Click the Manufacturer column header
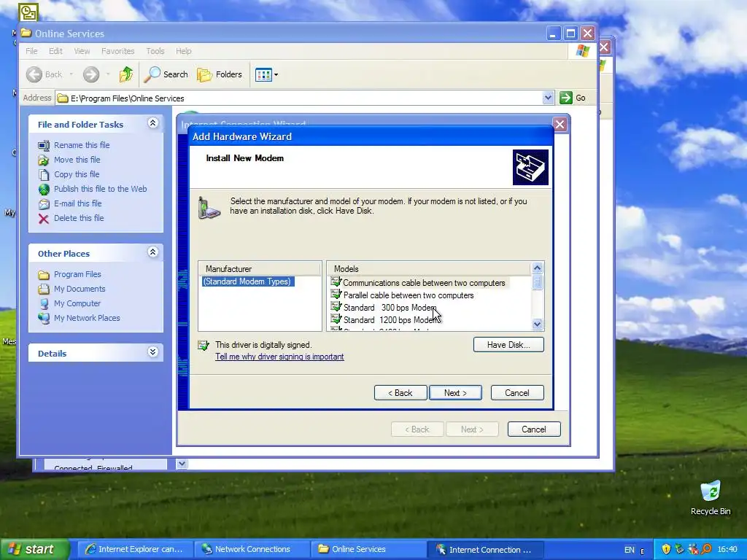The width and height of the screenshot is (747, 560). point(260,269)
